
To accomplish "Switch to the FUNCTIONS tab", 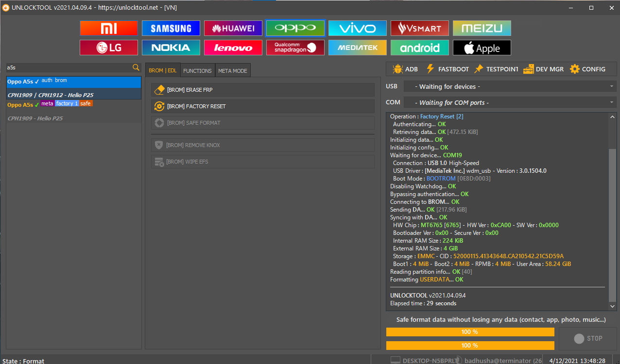I will [x=197, y=71].
